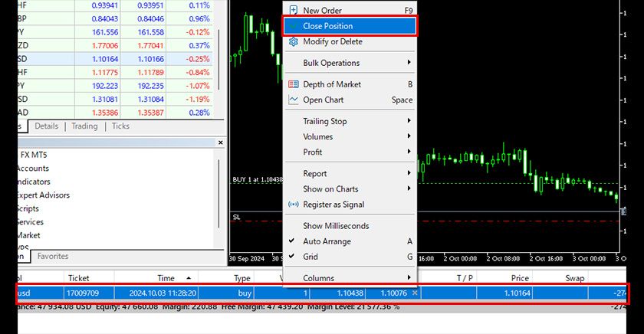Toggle the Grid checkmark option
This screenshot has height=334, width=644.
pyautogui.click(x=310, y=257)
